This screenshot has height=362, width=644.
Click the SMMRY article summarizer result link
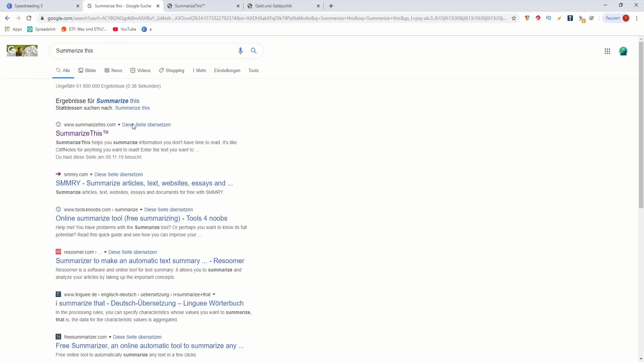[x=145, y=183]
